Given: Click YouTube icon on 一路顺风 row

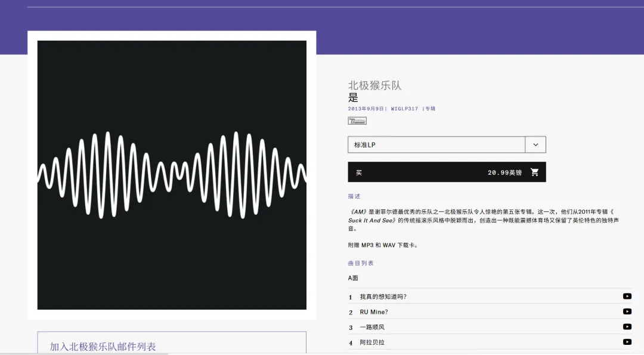Looking at the screenshot, I should (627, 326).
